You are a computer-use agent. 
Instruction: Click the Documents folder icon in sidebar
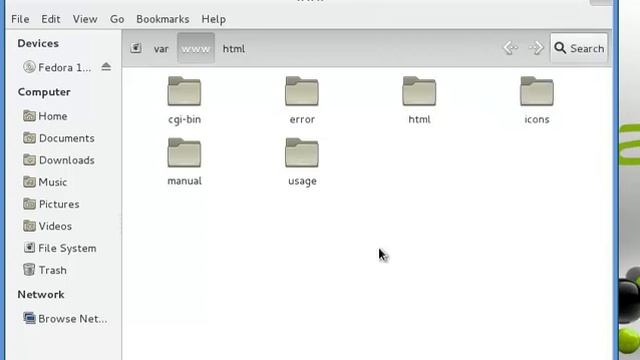[x=29, y=138]
